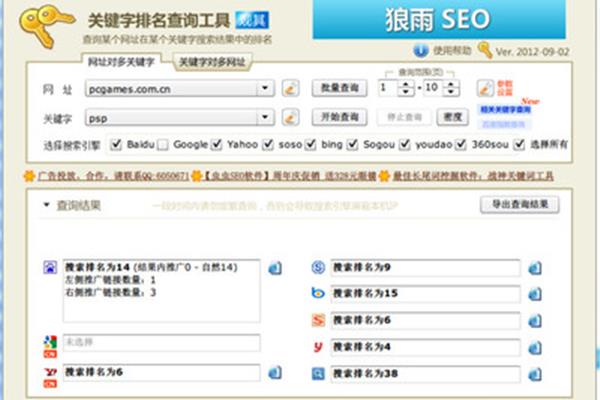600x400 pixels.
Task: Click the edit icon next to the keyword field
Action: tap(290, 118)
